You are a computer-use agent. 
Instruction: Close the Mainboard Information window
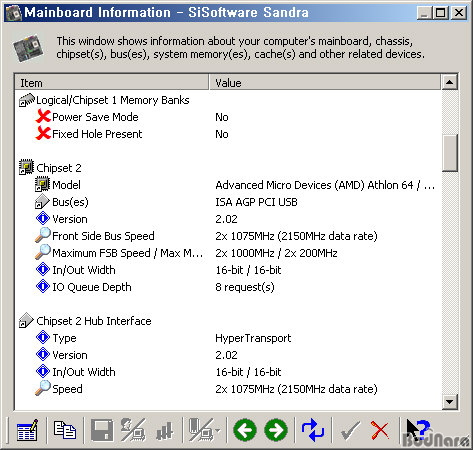(x=459, y=13)
